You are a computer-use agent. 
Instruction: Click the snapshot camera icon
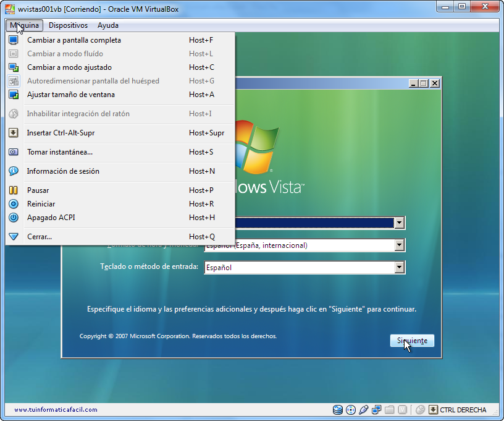coord(13,152)
